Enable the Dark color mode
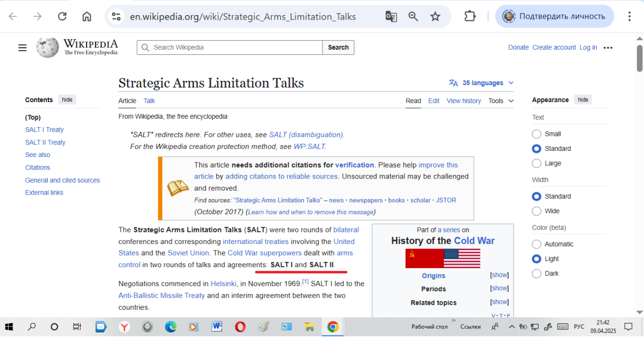The width and height of the screenshot is (644, 340). (537, 274)
